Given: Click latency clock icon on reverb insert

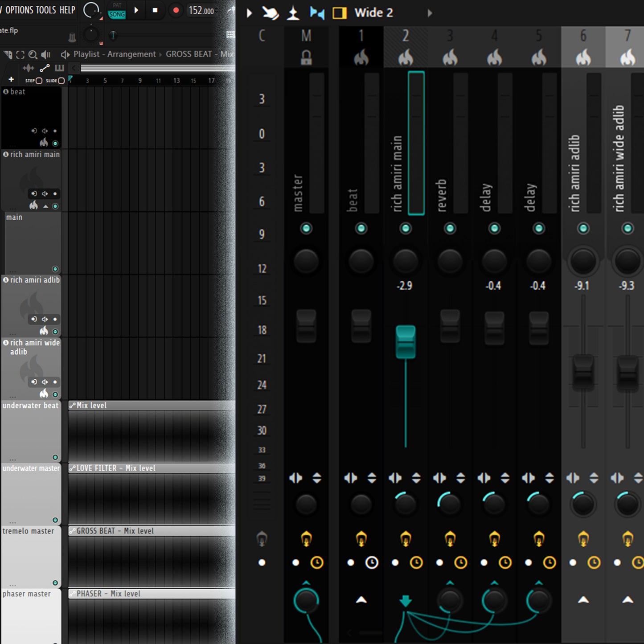Looking at the screenshot, I should [460, 563].
